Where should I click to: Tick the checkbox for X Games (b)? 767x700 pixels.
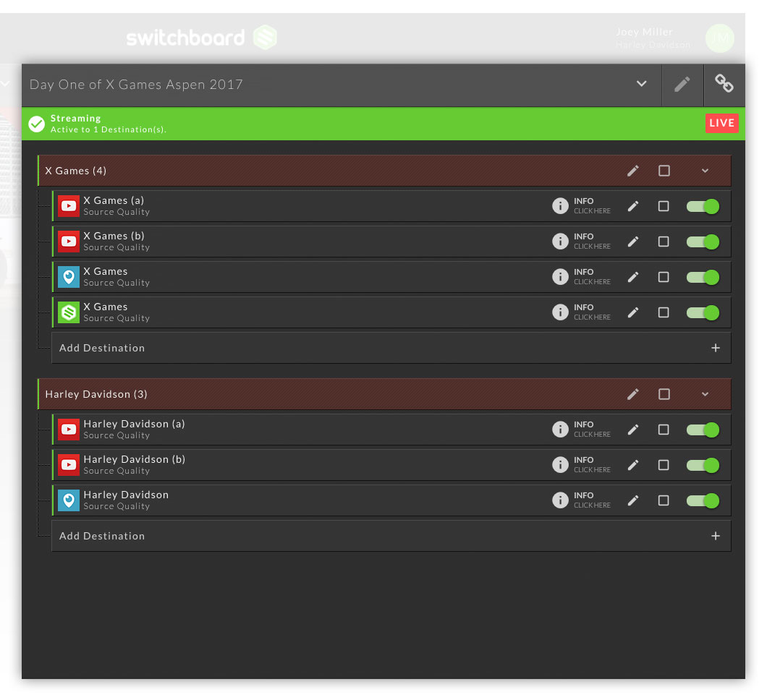click(x=664, y=242)
